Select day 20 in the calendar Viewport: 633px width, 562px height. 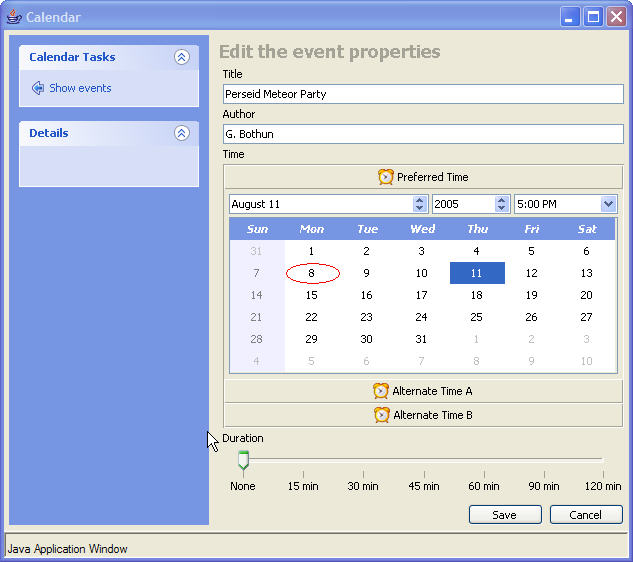[587, 295]
